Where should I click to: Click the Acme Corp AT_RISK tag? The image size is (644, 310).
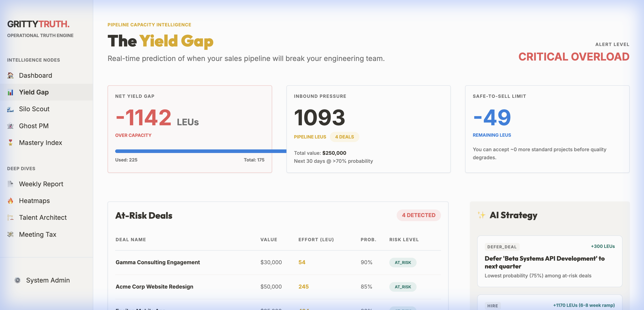[402, 287]
